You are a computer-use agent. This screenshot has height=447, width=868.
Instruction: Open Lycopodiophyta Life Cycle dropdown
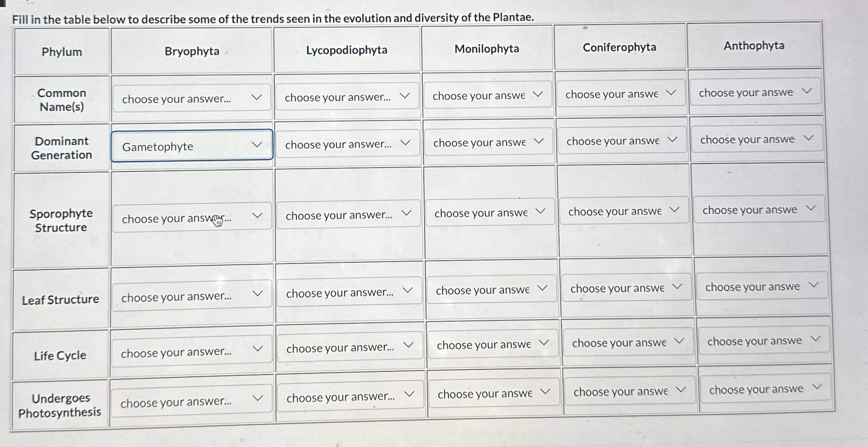(350, 347)
